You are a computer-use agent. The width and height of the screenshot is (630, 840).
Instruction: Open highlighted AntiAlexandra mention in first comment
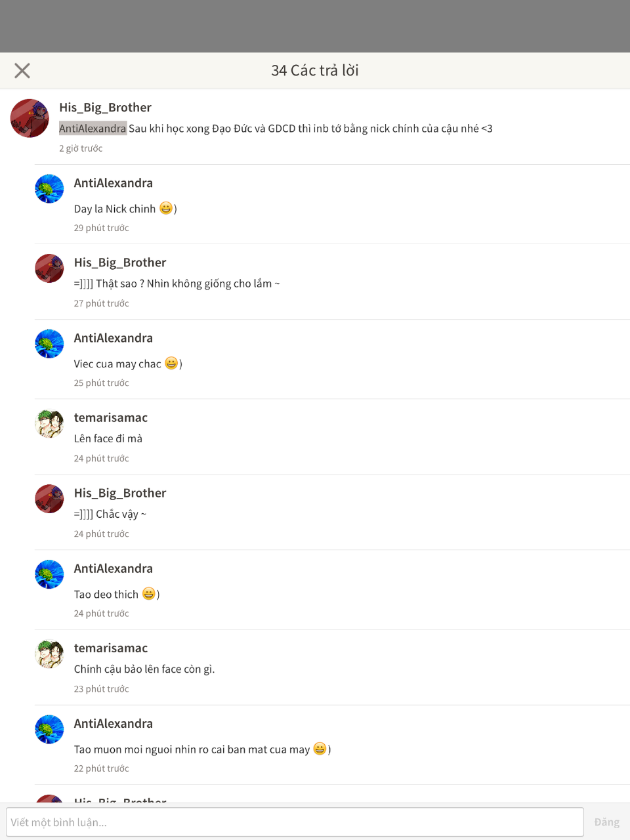coord(93,128)
